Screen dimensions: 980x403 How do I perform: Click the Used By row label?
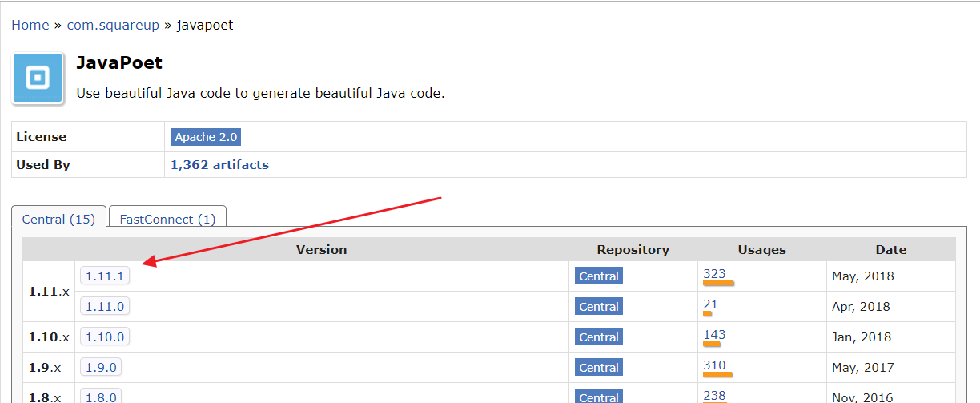pyautogui.click(x=43, y=165)
